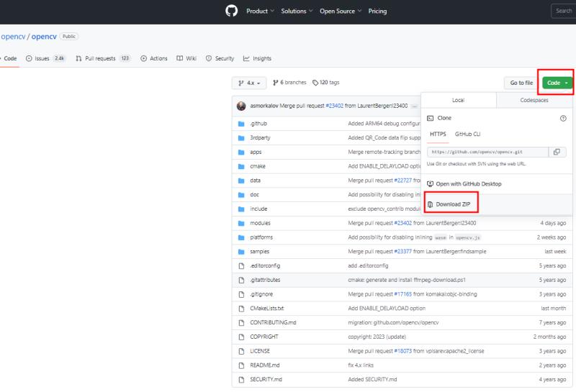This screenshot has width=576, height=392.
Task: Click the Clone help question icon
Action: [563, 118]
